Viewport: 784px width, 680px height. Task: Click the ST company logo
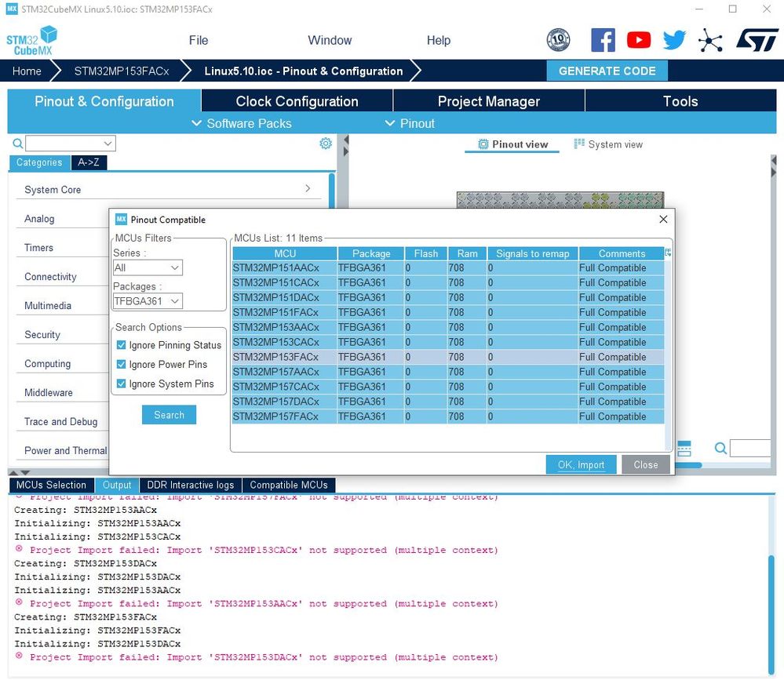pyautogui.click(x=757, y=40)
